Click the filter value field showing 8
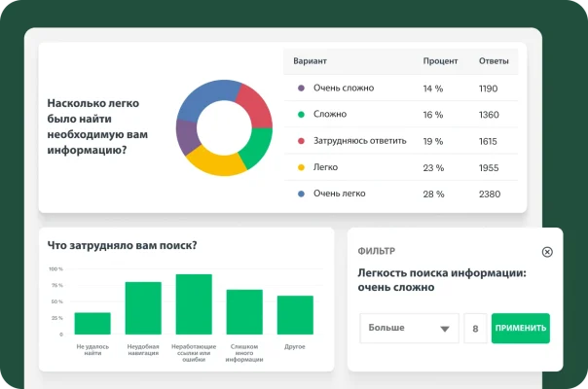 (x=475, y=329)
